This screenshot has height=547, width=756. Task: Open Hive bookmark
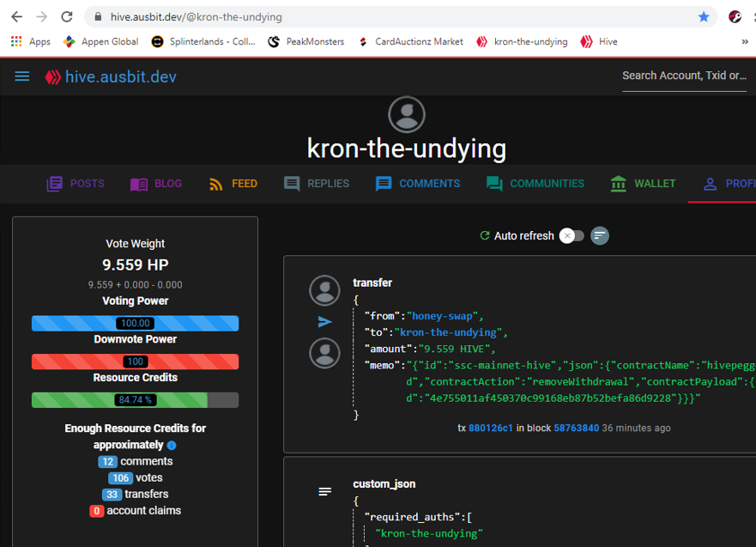pyautogui.click(x=599, y=42)
